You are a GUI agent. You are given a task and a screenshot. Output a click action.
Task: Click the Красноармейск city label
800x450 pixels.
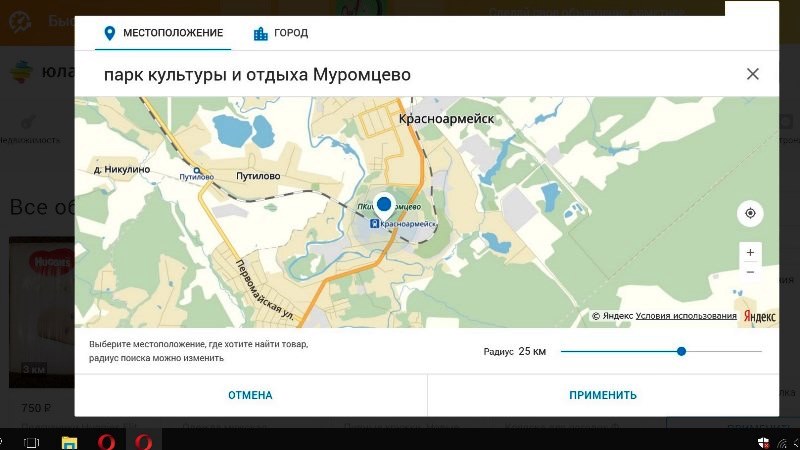[x=446, y=119]
